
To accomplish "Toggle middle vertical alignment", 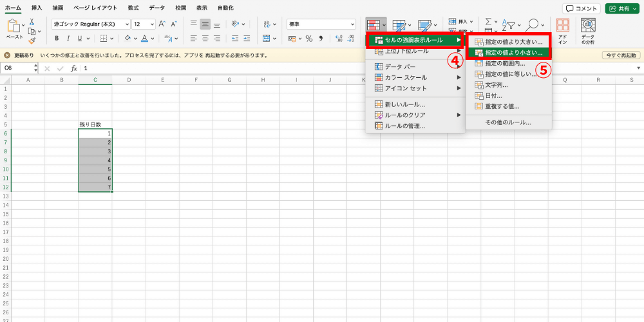I will pyautogui.click(x=205, y=24).
